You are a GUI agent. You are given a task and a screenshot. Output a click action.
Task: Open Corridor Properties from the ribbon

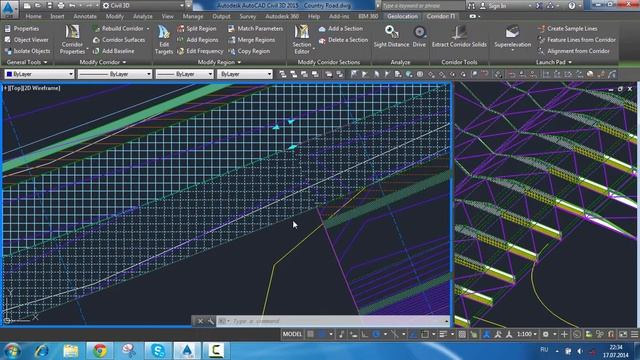pos(72,39)
